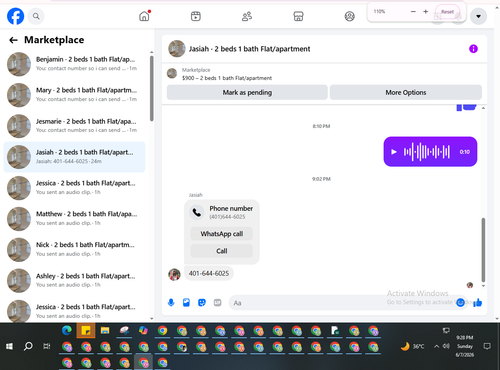Open Windows taskbar search
Viewport: 500px width, 370px height.
tap(28, 346)
